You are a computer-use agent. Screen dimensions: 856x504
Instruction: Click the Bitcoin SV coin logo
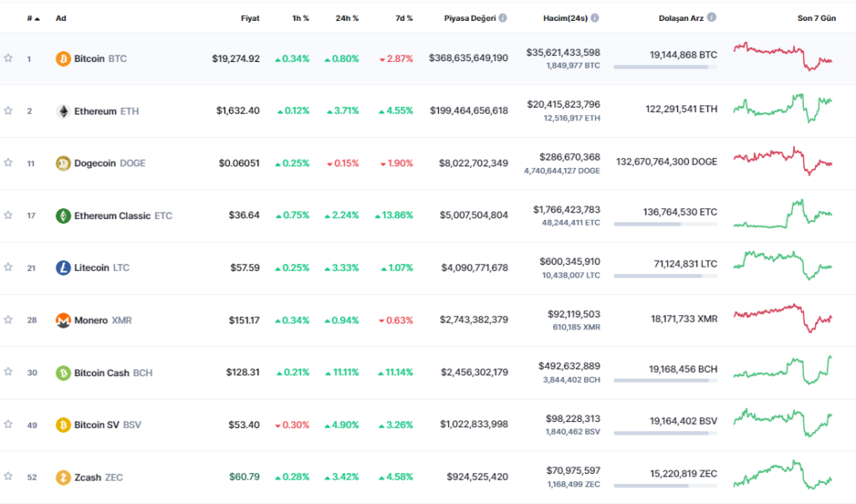pyautogui.click(x=64, y=425)
